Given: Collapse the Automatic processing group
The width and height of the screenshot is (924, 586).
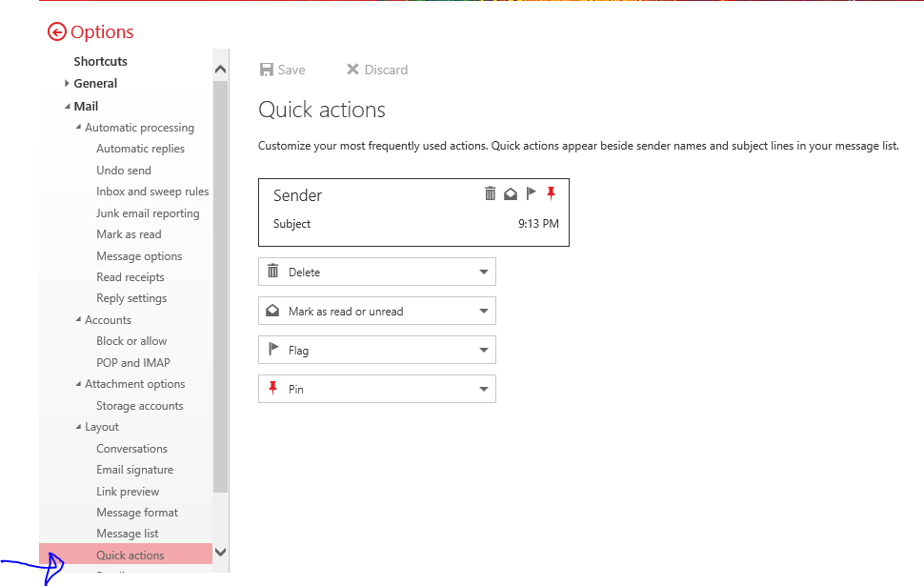Looking at the screenshot, I should coord(79,128).
